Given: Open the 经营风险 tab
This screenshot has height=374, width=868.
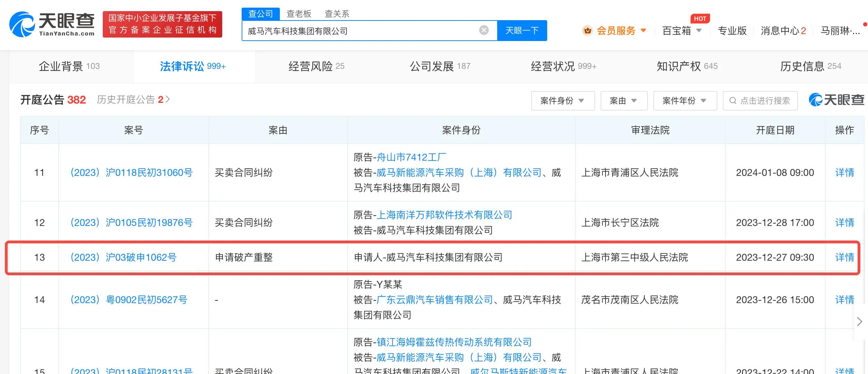Looking at the screenshot, I should click(x=316, y=66).
